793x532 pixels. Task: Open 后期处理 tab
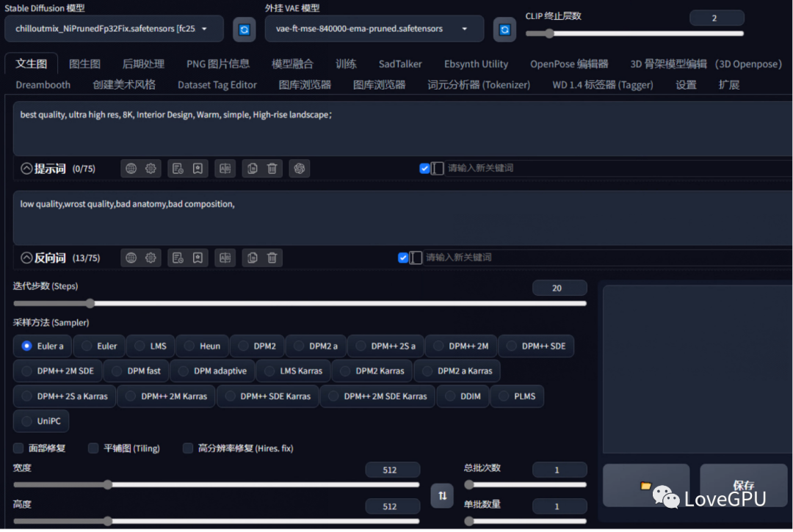click(x=143, y=64)
